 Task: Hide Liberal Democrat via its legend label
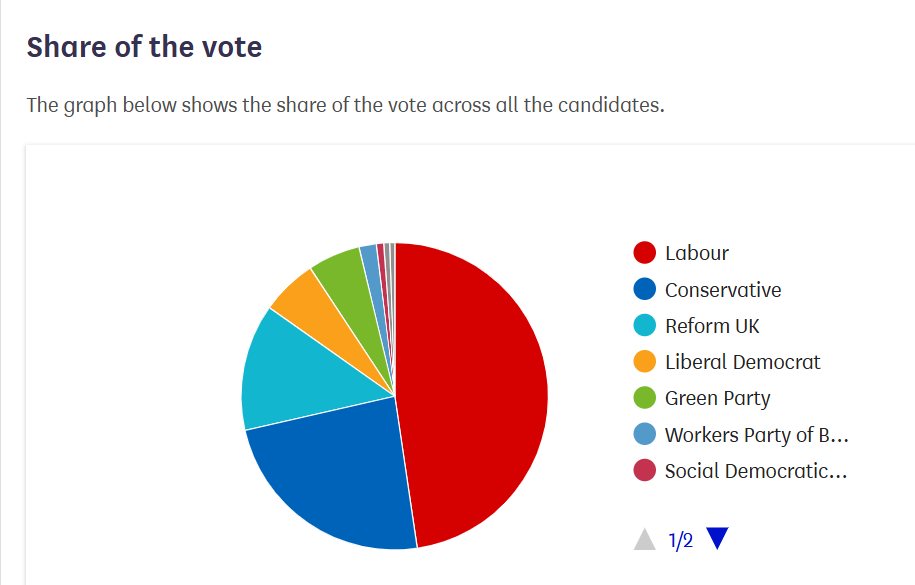tap(742, 362)
